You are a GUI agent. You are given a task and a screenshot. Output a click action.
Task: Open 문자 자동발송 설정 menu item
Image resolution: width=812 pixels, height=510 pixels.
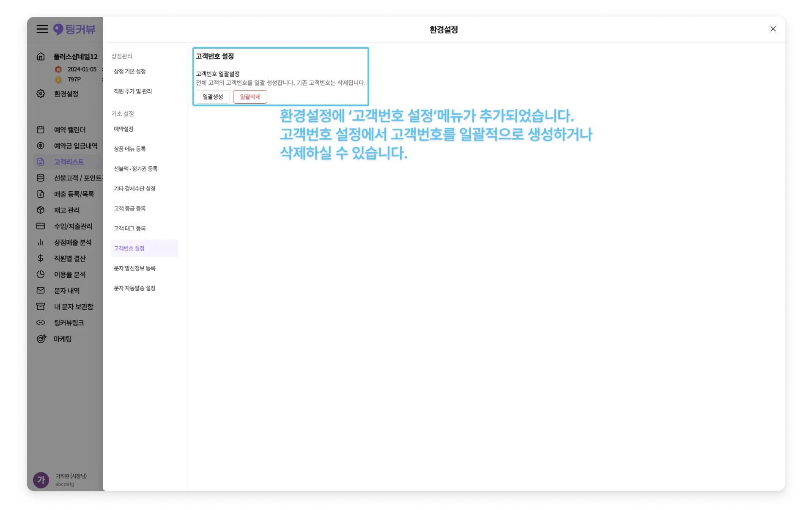pos(134,288)
